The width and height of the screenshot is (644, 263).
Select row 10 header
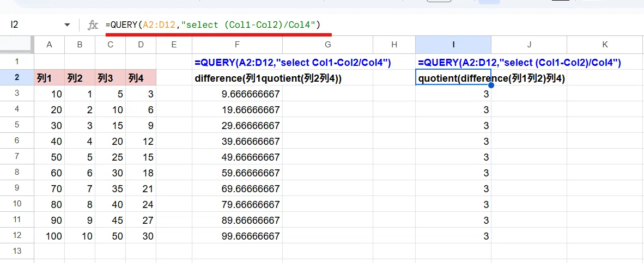tap(17, 204)
